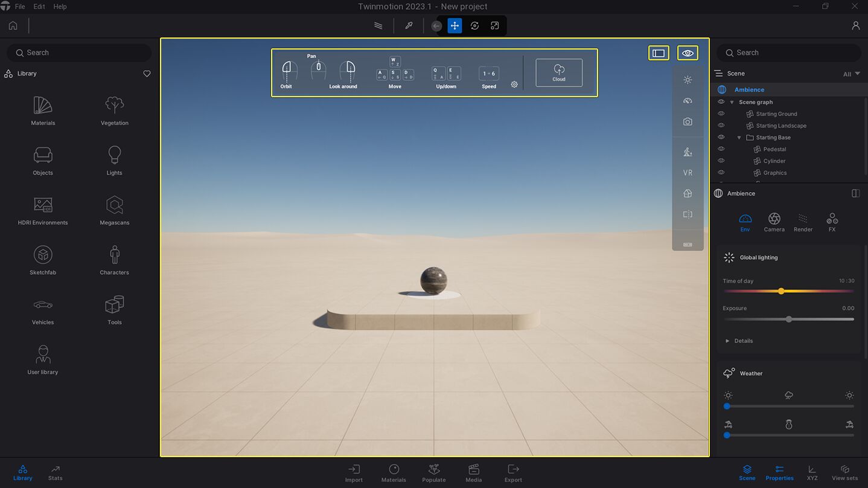Pick a material with the eyedropper tool
This screenshot has height=488, width=868.
(x=409, y=25)
